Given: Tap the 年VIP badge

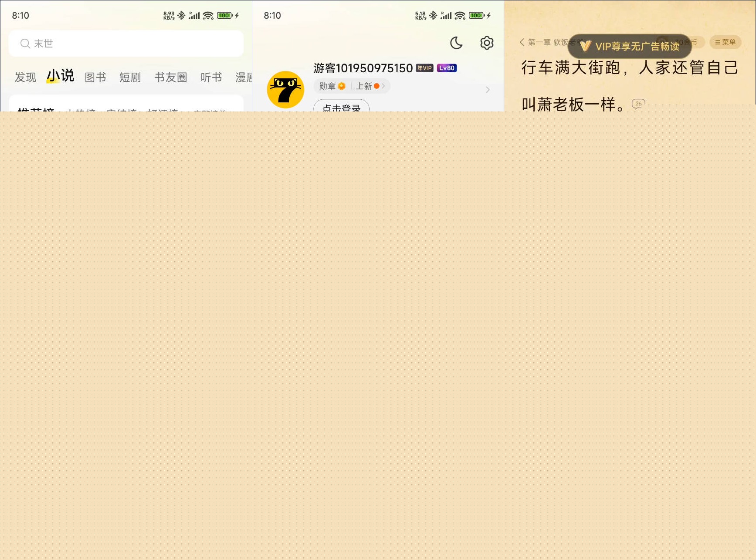Looking at the screenshot, I should pyautogui.click(x=424, y=68).
